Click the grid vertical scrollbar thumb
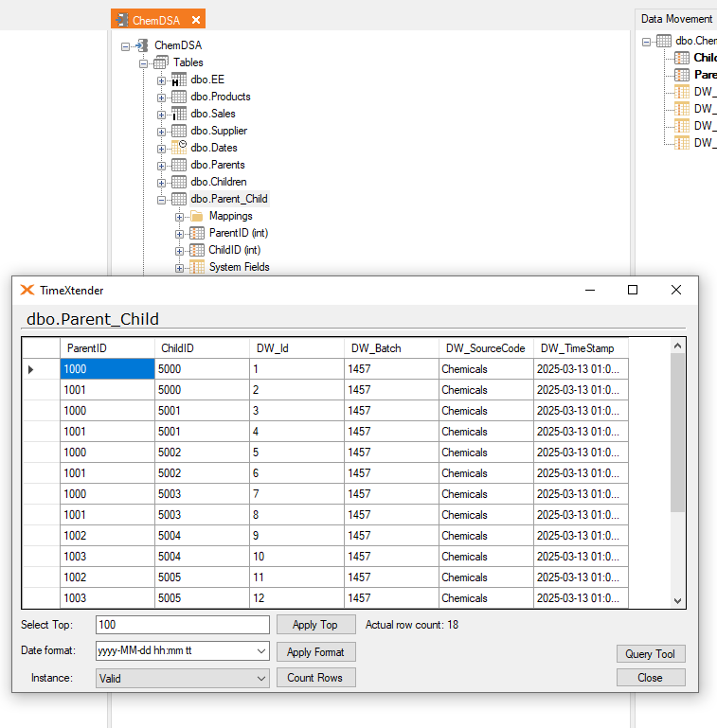 coord(677,433)
